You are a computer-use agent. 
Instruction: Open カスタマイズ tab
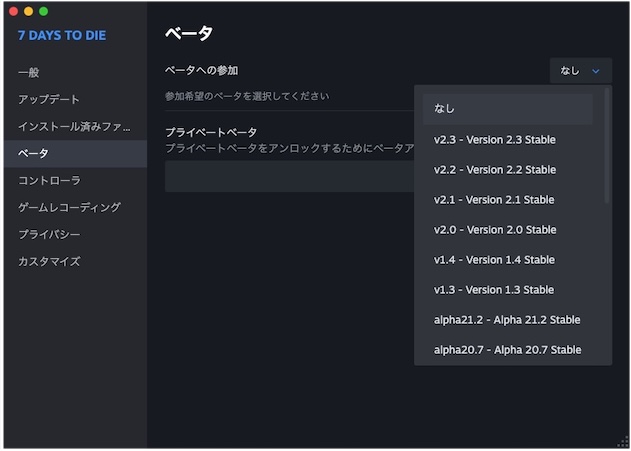pyautogui.click(x=49, y=262)
